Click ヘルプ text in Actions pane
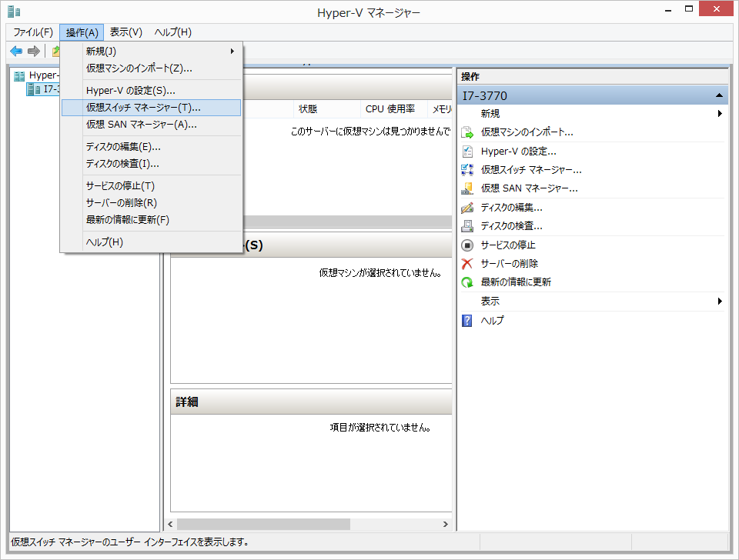This screenshot has height=560, width=739. pos(492,321)
